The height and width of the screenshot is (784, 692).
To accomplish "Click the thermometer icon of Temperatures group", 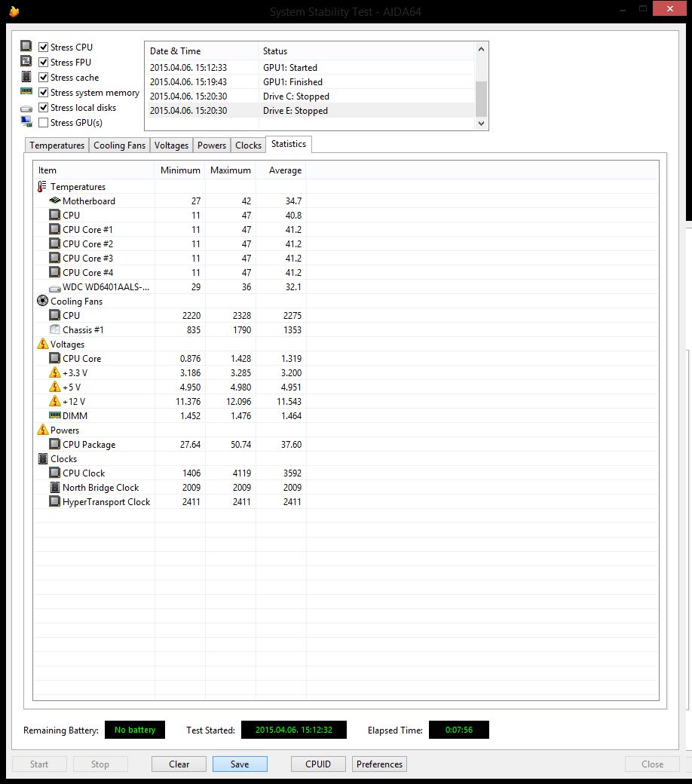I will click(x=42, y=186).
